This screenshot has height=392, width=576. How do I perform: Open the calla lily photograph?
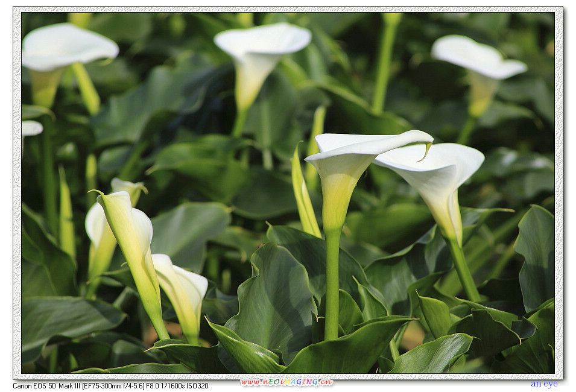288,193
